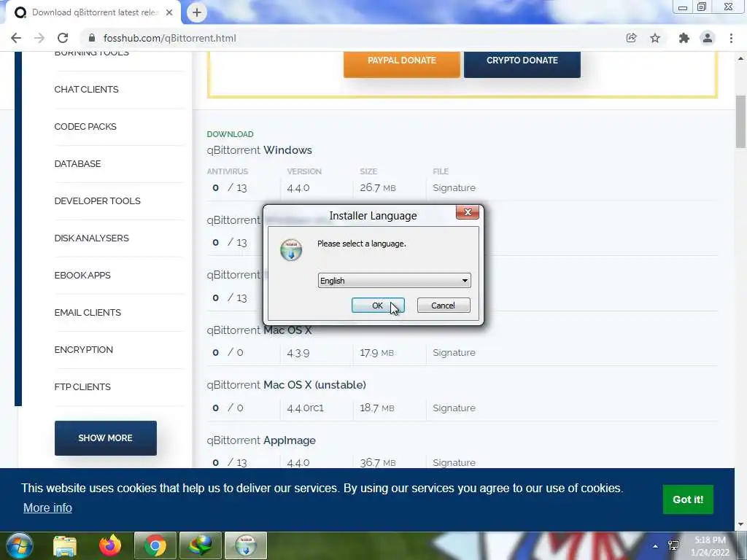The width and height of the screenshot is (747, 560).
Task: Open the Chat Clients category
Action: pos(86,90)
